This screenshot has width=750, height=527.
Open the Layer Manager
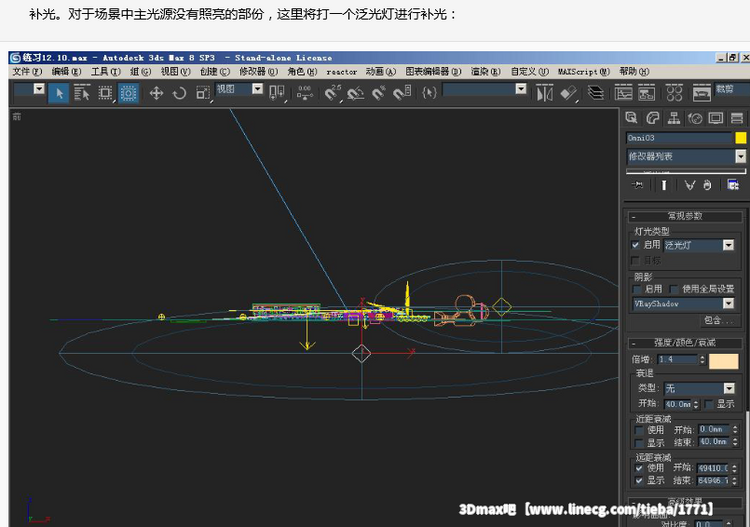[596, 93]
